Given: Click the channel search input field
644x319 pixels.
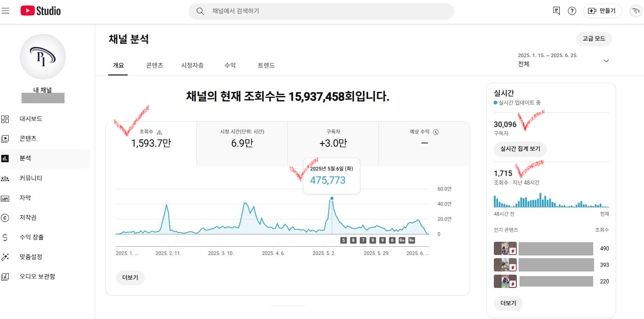Looking at the screenshot, I should [321, 11].
